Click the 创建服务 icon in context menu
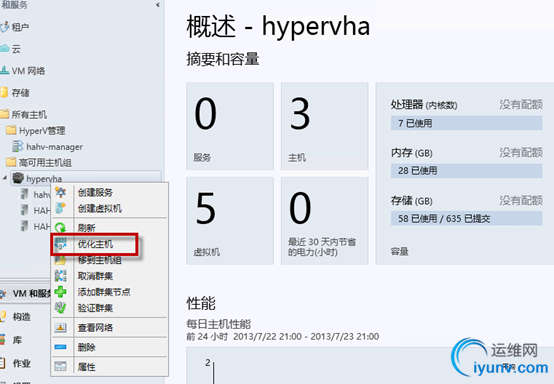The image size is (554, 384). pyautogui.click(x=60, y=192)
